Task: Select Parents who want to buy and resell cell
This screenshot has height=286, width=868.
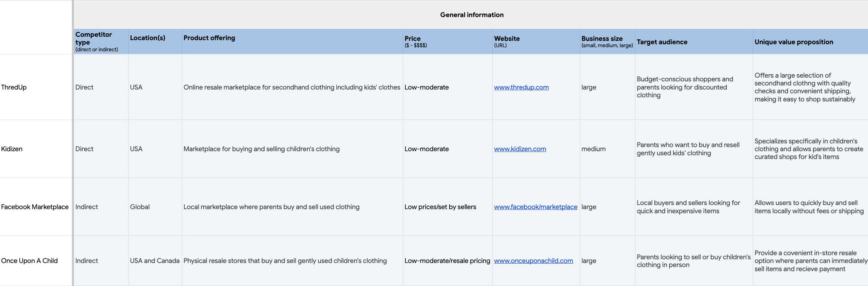Action: 694,149
